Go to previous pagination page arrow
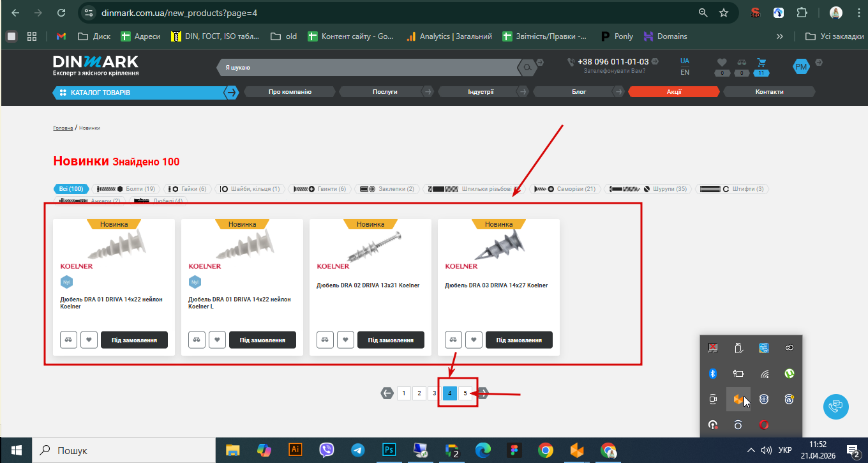The height and width of the screenshot is (463, 868). (387, 393)
